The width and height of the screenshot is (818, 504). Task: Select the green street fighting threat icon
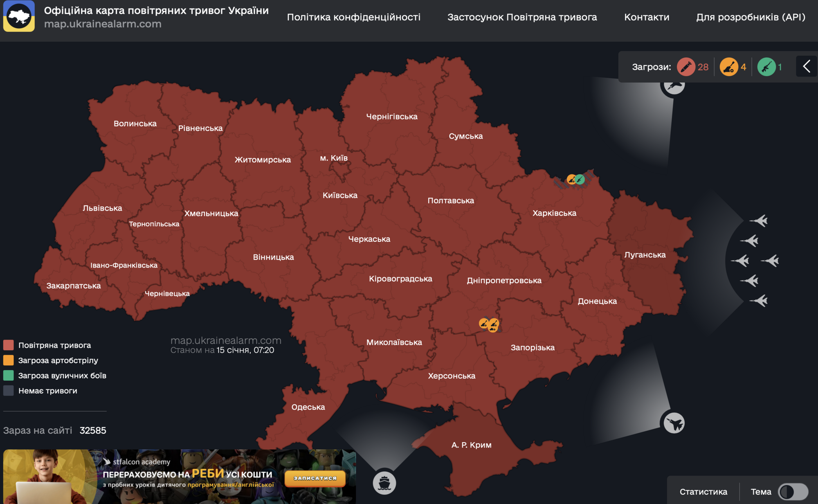(766, 67)
